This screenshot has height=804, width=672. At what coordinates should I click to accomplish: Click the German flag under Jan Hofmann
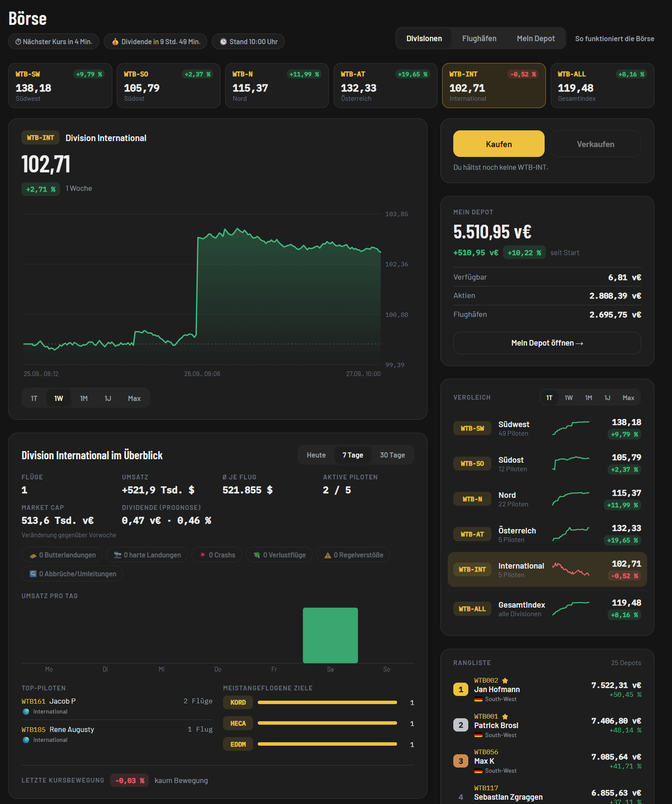(x=478, y=699)
